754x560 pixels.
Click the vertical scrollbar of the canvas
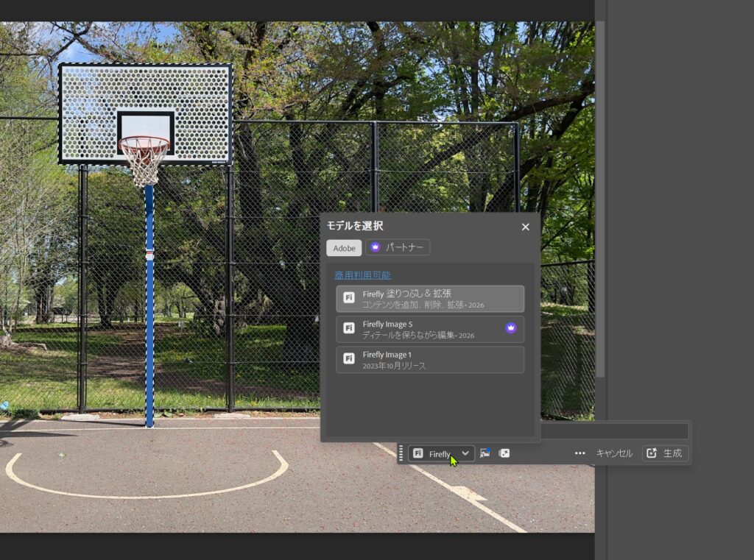[x=600, y=199]
